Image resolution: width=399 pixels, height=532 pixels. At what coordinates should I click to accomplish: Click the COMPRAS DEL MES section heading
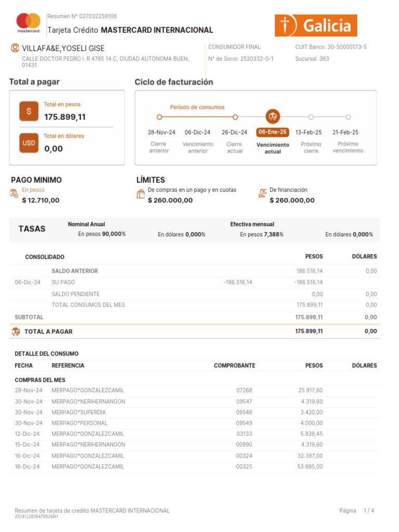click(x=40, y=380)
